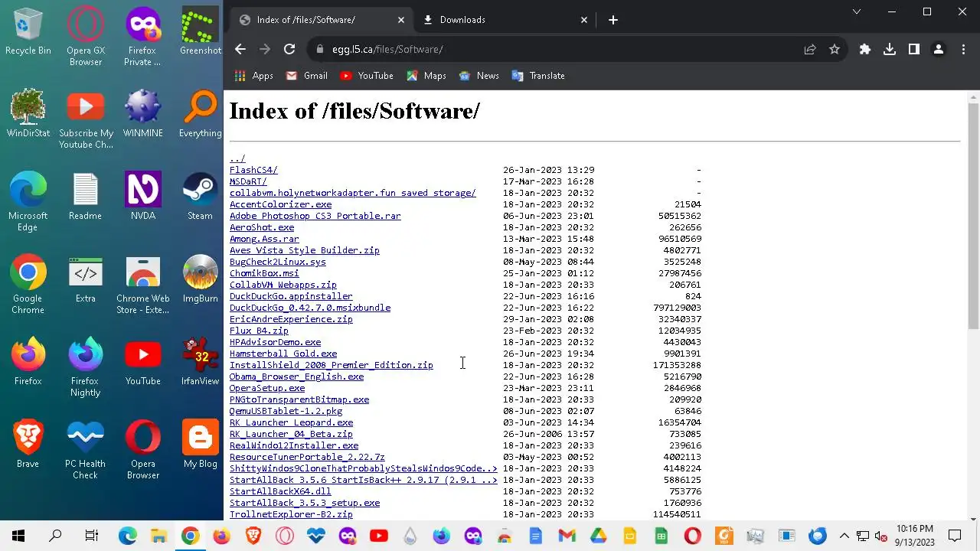Select the My Blog desktop icon
980x551 pixels.
[x=201, y=445]
